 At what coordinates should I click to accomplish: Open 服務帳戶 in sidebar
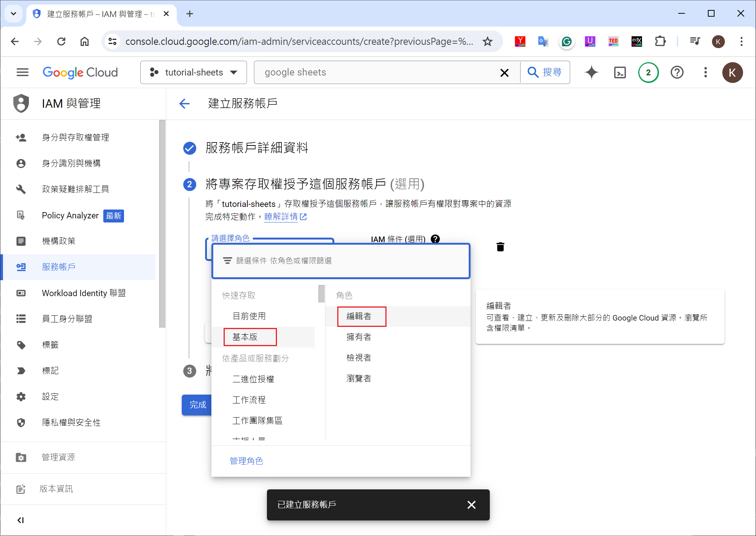(58, 267)
